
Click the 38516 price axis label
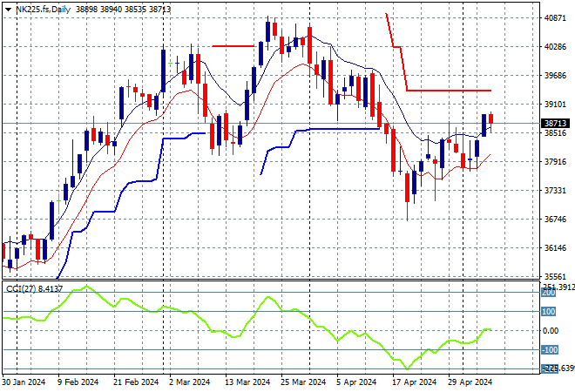(x=555, y=133)
